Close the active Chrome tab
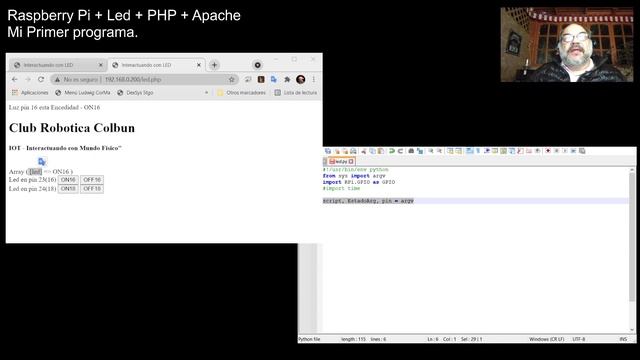 tap(199, 65)
